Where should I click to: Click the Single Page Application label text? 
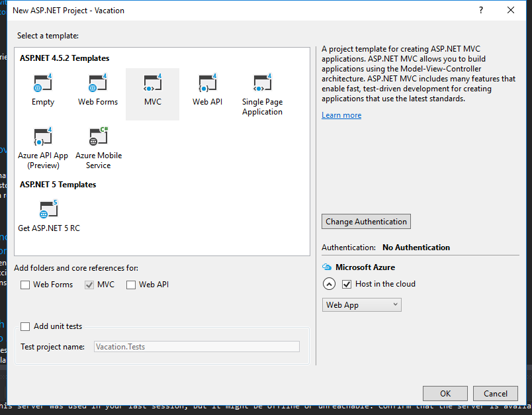[x=262, y=107]
